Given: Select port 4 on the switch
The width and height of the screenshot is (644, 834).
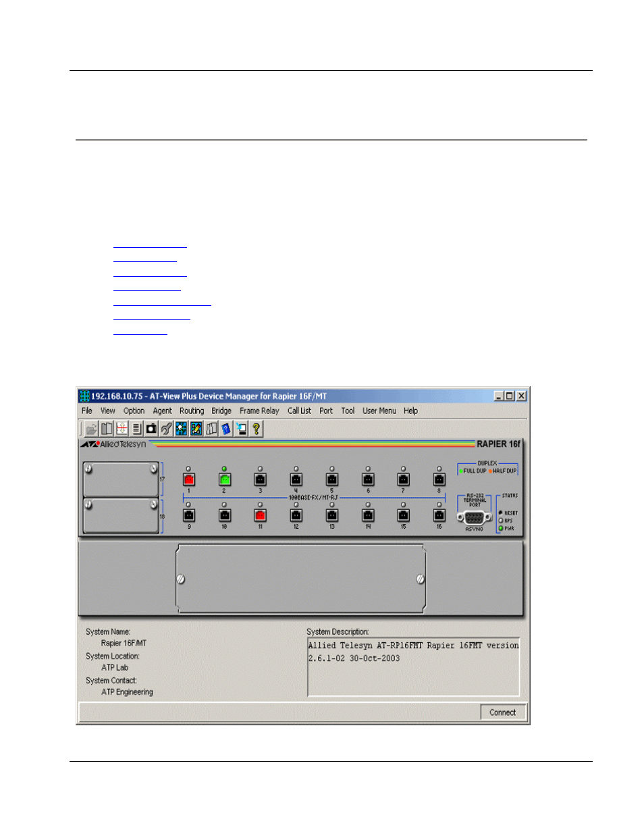Looking at the screenshot, I should click(x=296, y=479).
